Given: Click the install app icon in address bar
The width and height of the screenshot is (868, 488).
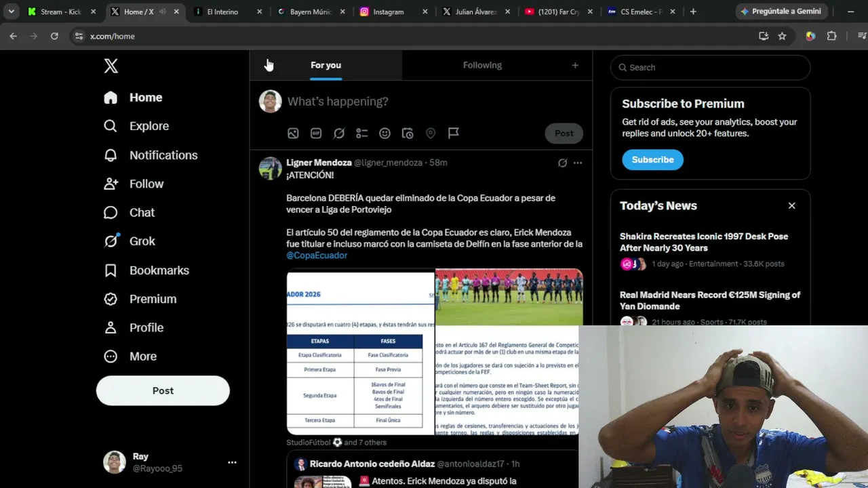Looking at the screenshot, I should [x=764, y=36].
